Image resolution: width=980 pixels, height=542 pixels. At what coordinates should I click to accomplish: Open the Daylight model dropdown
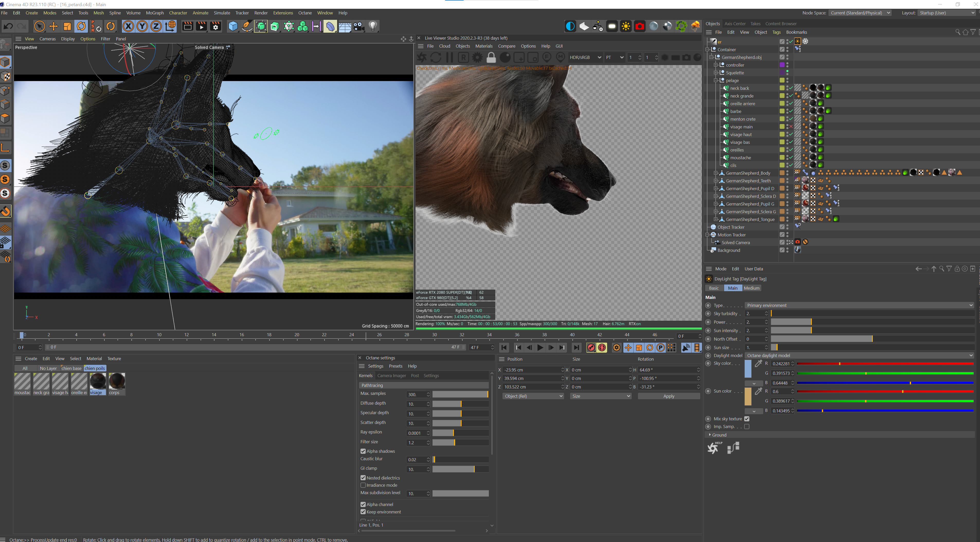tap(859, 356)
